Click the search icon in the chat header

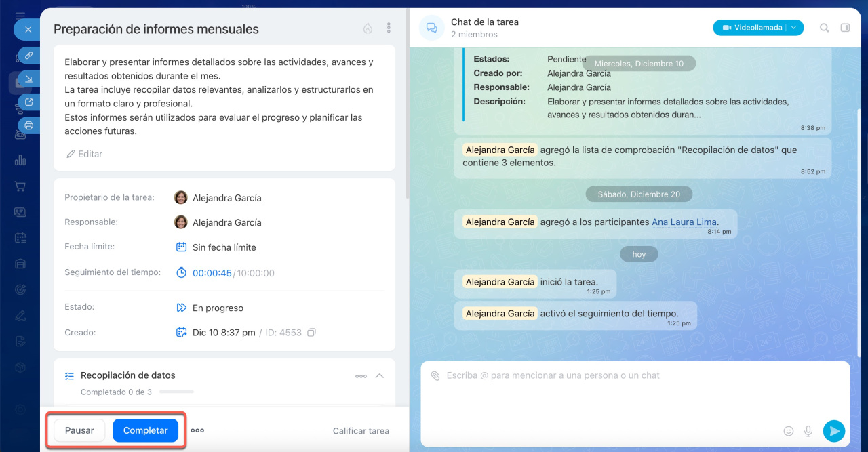tap(825, 28)
